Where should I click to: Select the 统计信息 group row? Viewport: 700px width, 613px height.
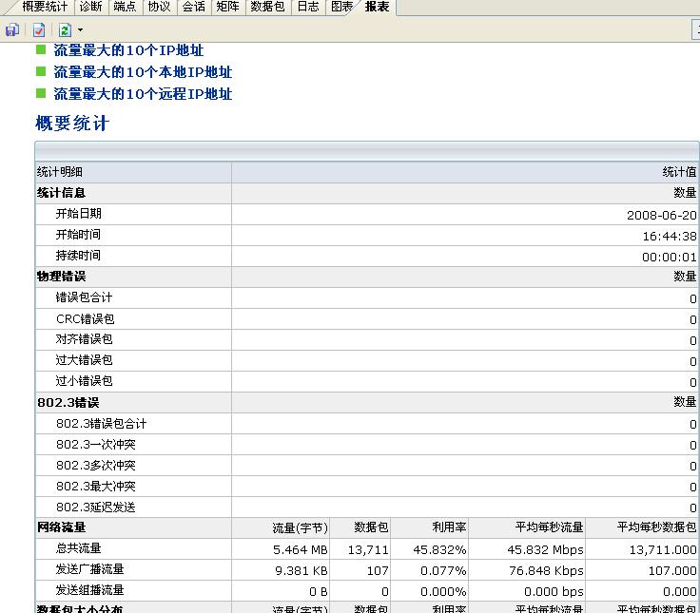[366, 193]
